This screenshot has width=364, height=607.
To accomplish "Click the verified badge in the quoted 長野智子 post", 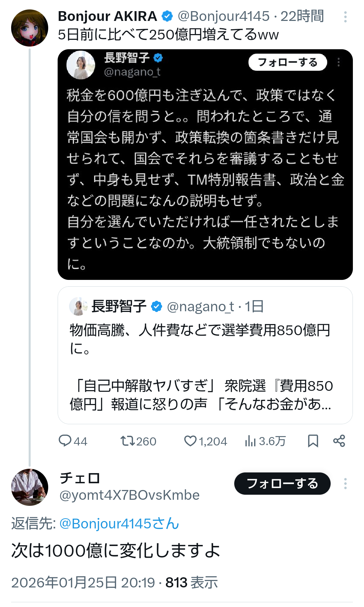I will pyautogui.click(x=156, y=307).
